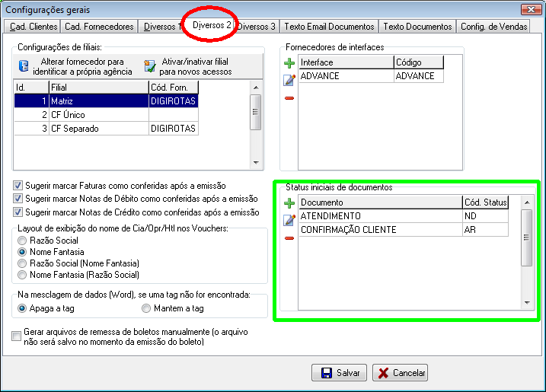Click the Cód. Status column header
The width and height of the screenshot is (546, 392).
(x=486, y=202)
